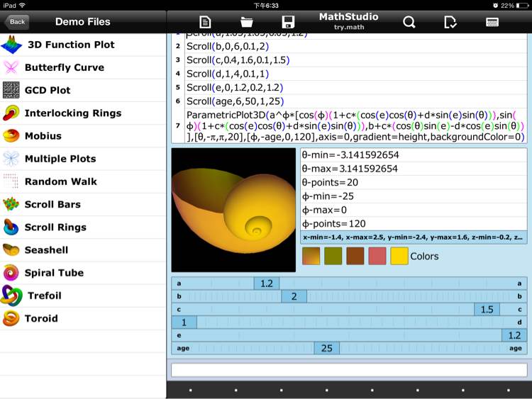The image size is (532, 399).
Task: Open the GCD Plot thumbnail icon
Action: (x=11, y=90)
